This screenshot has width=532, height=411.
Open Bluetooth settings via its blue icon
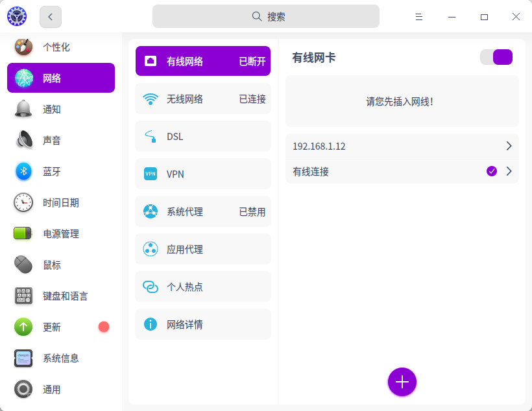[23, 171]
